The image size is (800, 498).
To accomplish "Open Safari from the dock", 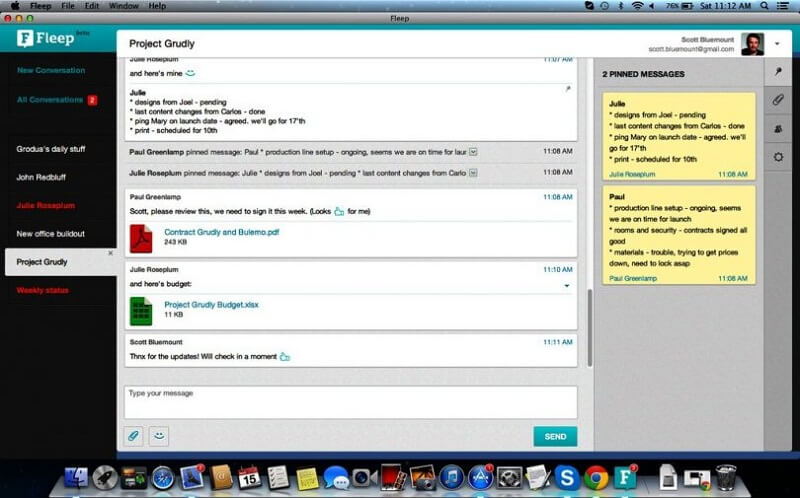I will point(163,478).
